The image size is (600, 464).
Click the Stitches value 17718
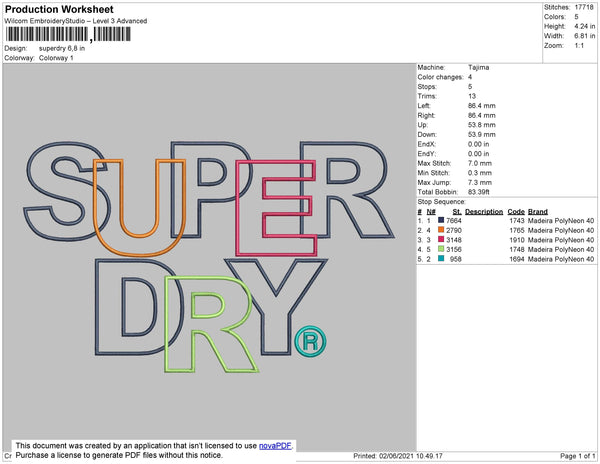pyautogui.click(x=584, y=7)
